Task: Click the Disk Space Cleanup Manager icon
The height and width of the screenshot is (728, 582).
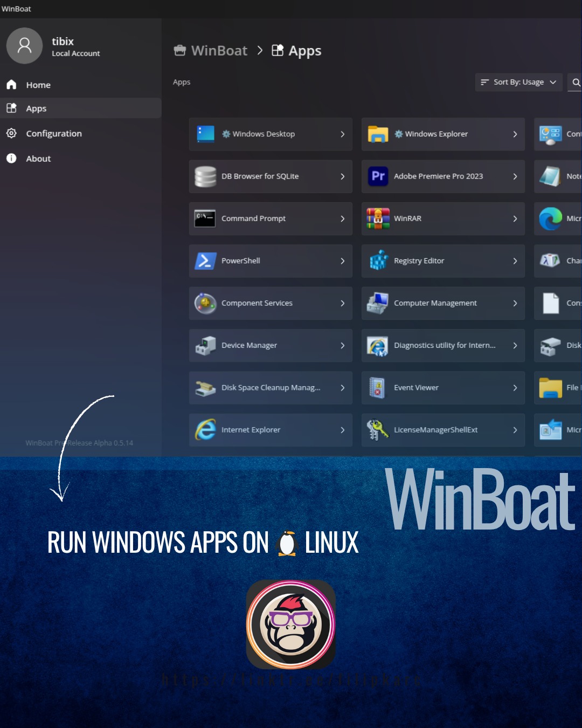Action: tap(205, 388)
